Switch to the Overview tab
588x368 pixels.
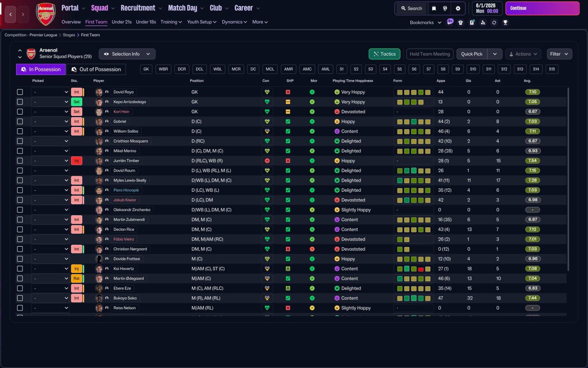tap(71, 22)
